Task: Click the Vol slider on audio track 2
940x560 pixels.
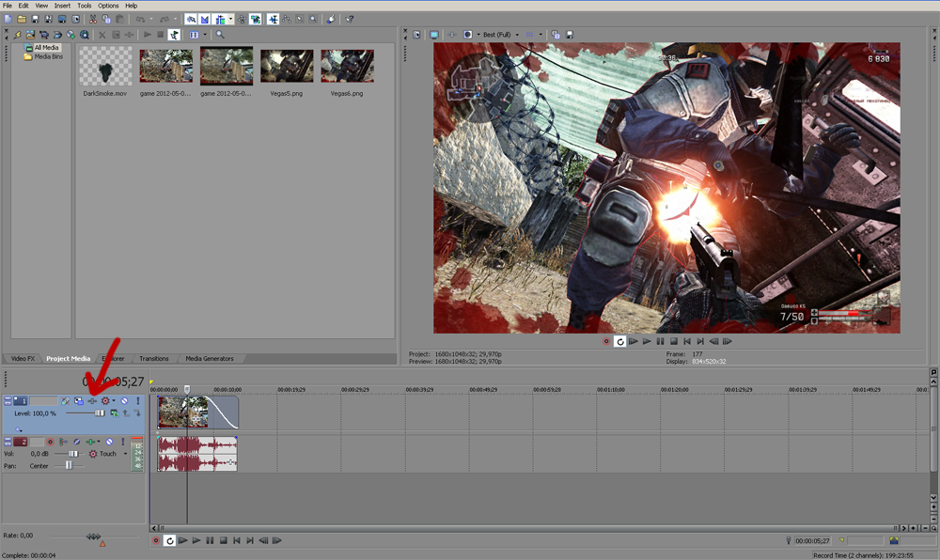Action: [71, 454]
